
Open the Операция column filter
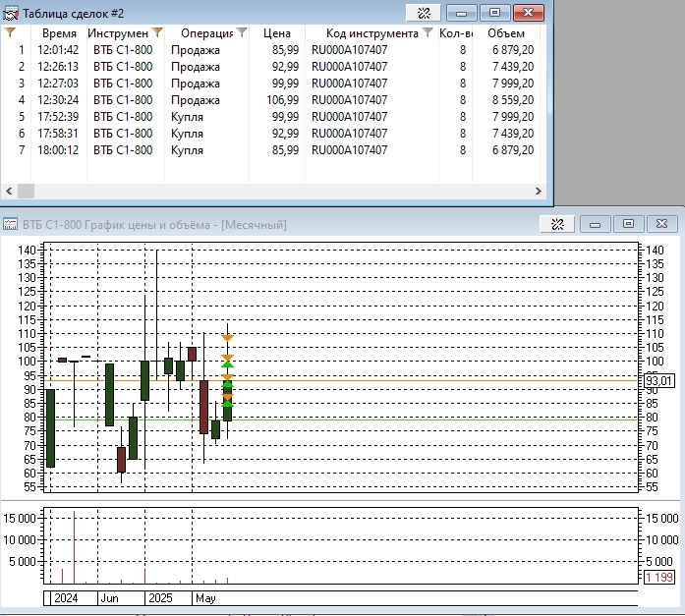pyautogui.click(x=243, y=33)
